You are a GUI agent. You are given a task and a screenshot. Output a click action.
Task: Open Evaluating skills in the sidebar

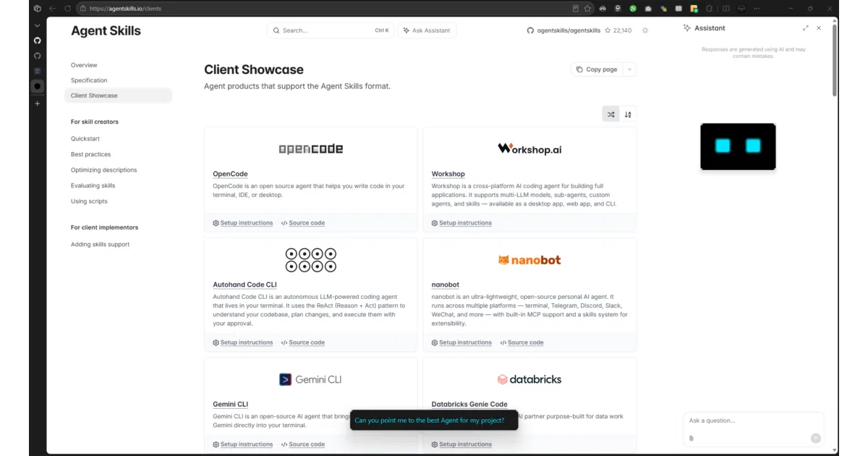click(x=93, y=185)
